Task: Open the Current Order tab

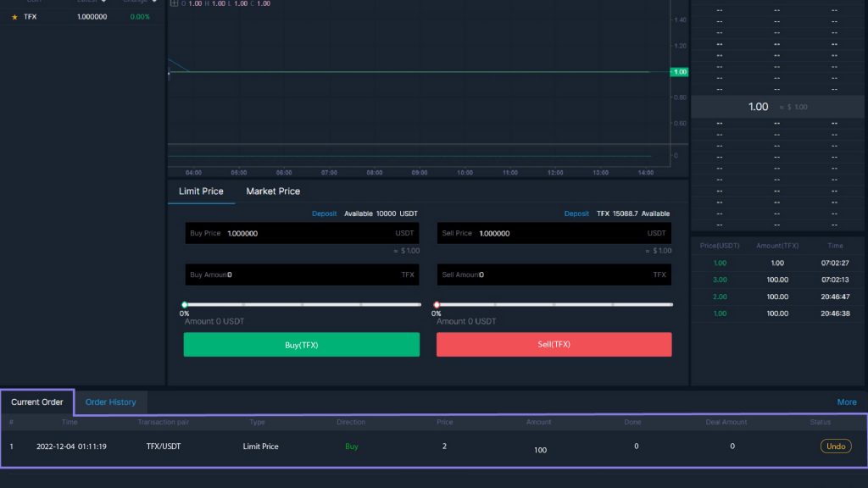Action: click(37, 402)
